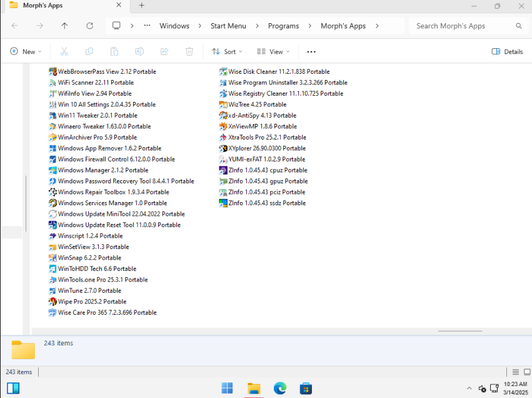The image size is (532, 398).
Task: Select the ZInfo cpuz icon
Action: [x=223, y=170]
